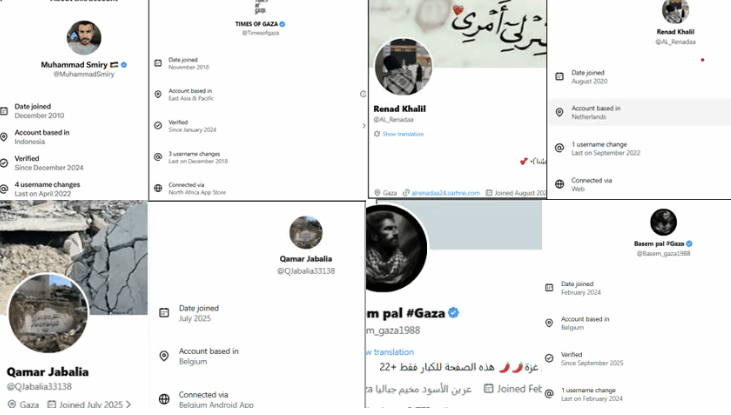Click the @ icon beside Last on September 2022
This screenshot has height=415, width=731.
pos(559,148)
